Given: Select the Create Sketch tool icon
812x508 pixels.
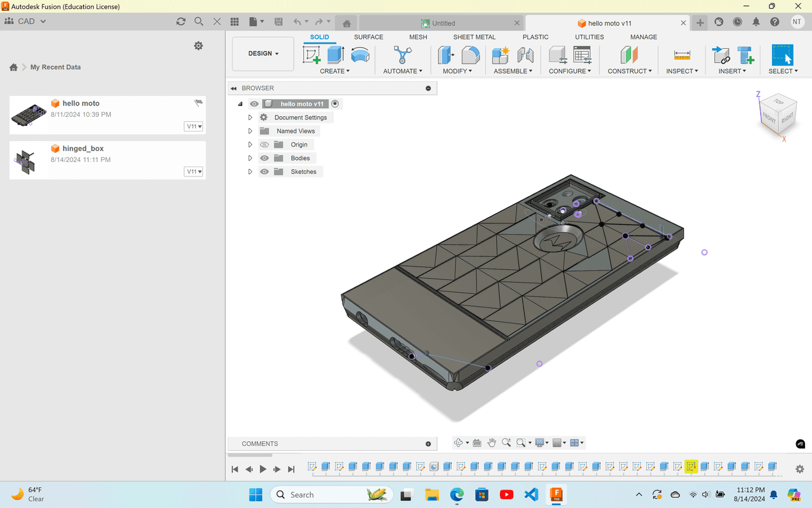Looking at the screenshot, I should [x=311, y=55].
